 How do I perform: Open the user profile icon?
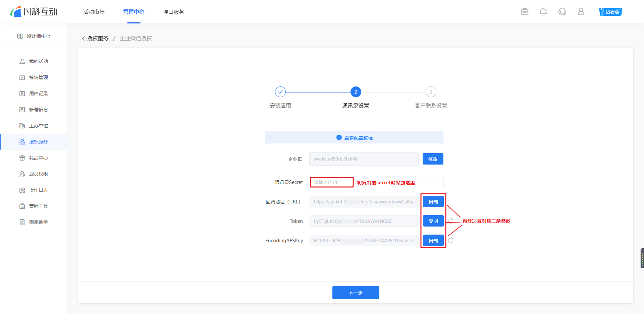tap(581, 12)
